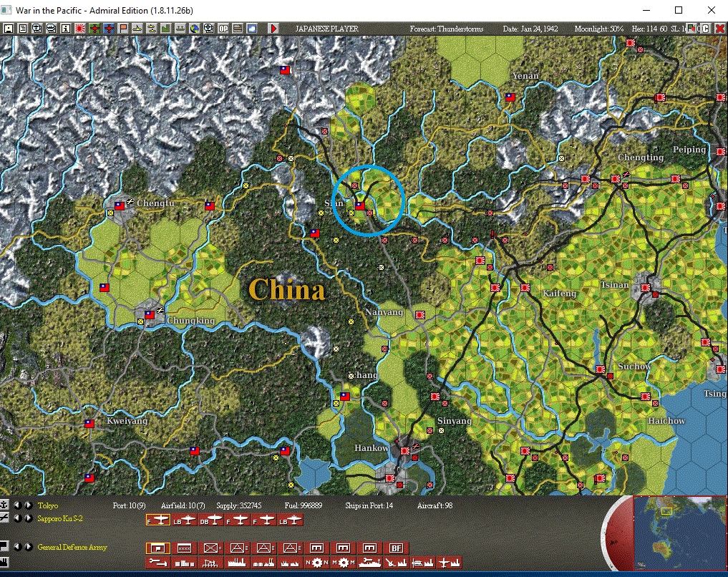Click the Japanese unit marker near Nanyang
The image size is (728, 577).
pyautogui.click(x=420, y=315)
